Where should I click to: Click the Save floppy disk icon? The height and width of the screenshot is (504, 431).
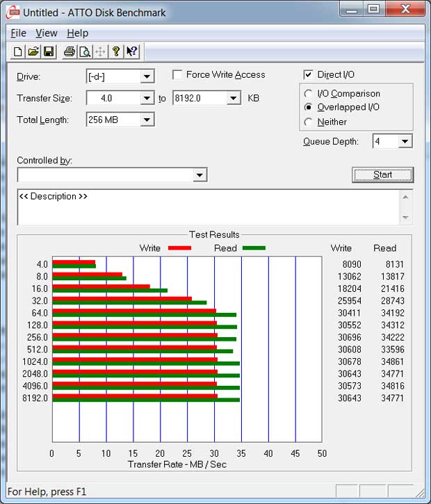(49, 51)
